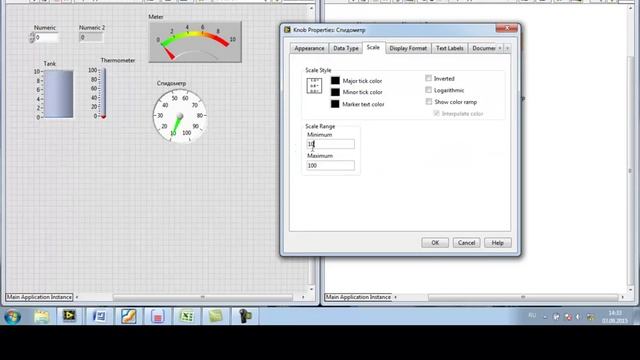The width and height of the screenshot is (640, 360).
Task: Open the scale style selector icon
Action: [x=314, y=86]
